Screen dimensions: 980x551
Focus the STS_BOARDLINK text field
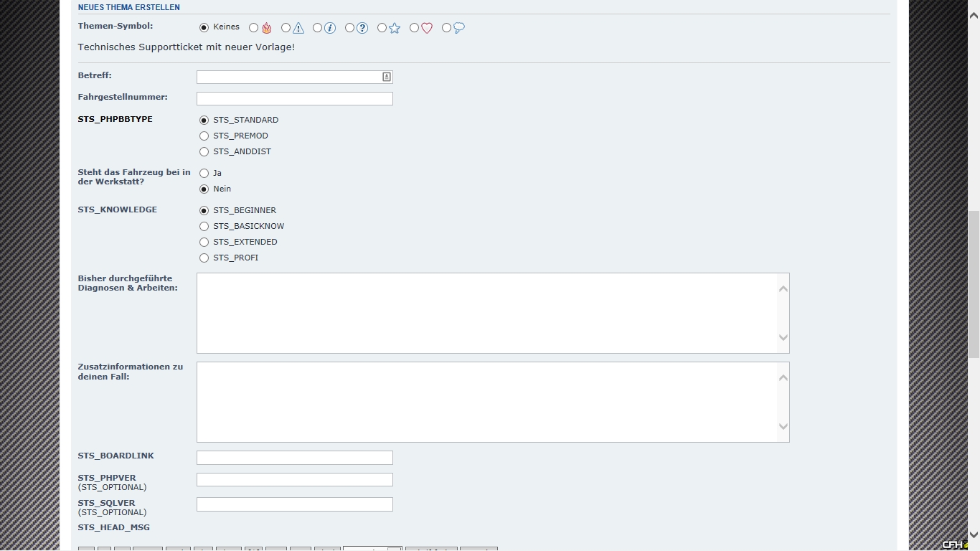point(294,458)
